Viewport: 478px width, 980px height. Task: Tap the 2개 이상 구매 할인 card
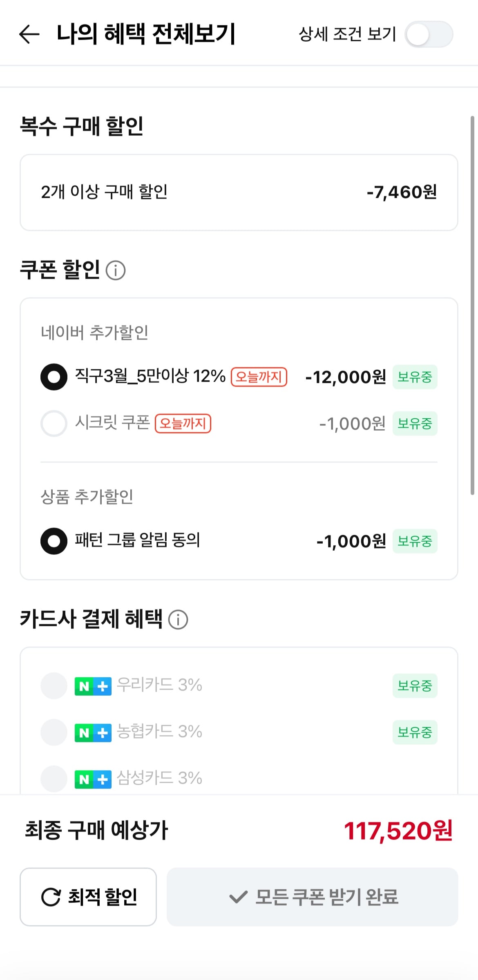pos(239,192)
